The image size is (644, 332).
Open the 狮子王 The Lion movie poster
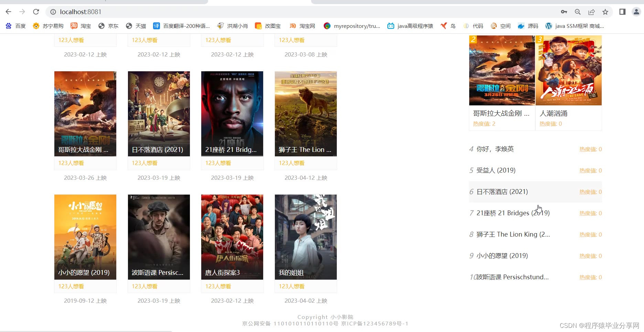click(x=306, y=114)
